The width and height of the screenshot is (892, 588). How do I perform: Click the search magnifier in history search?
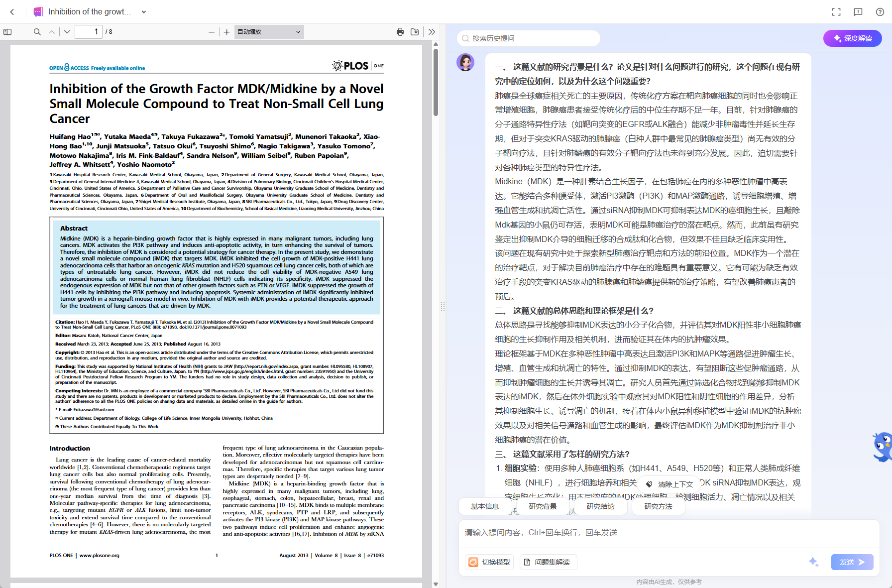point(465,38)
